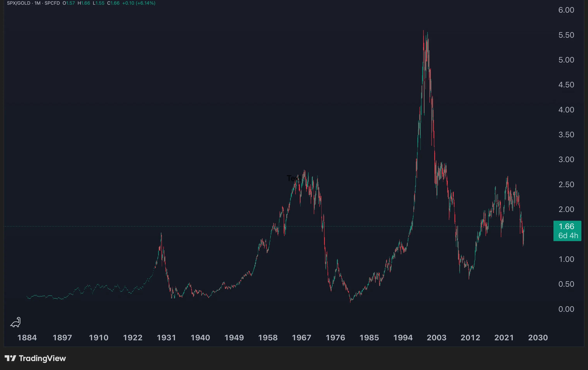The width and height of the screenshot is (588, 370).
Task: Click the change value +0.10 (+6.14%)
Action: [x=139, y=3]
